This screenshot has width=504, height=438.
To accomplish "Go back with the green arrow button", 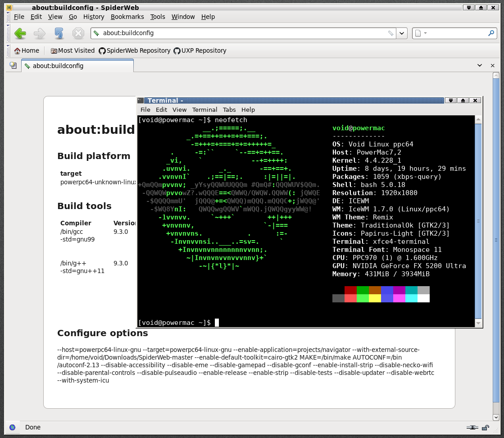I will pyautogui.click(x=20, y=33).
